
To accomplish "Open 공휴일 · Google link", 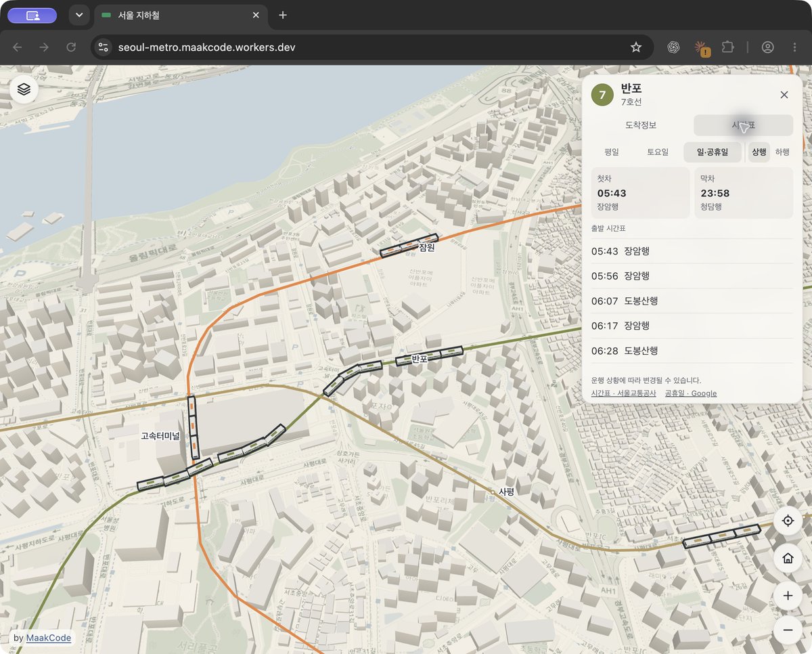I will pos(691,393).
